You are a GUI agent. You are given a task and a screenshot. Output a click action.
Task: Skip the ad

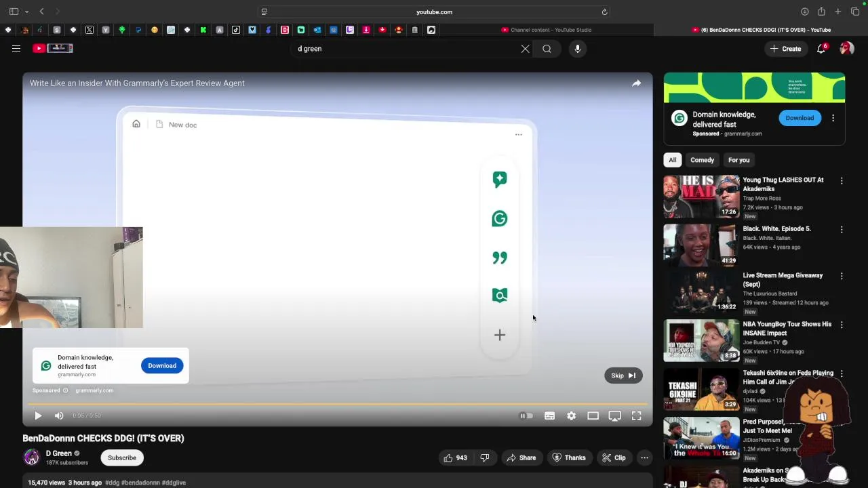point(623,375)
